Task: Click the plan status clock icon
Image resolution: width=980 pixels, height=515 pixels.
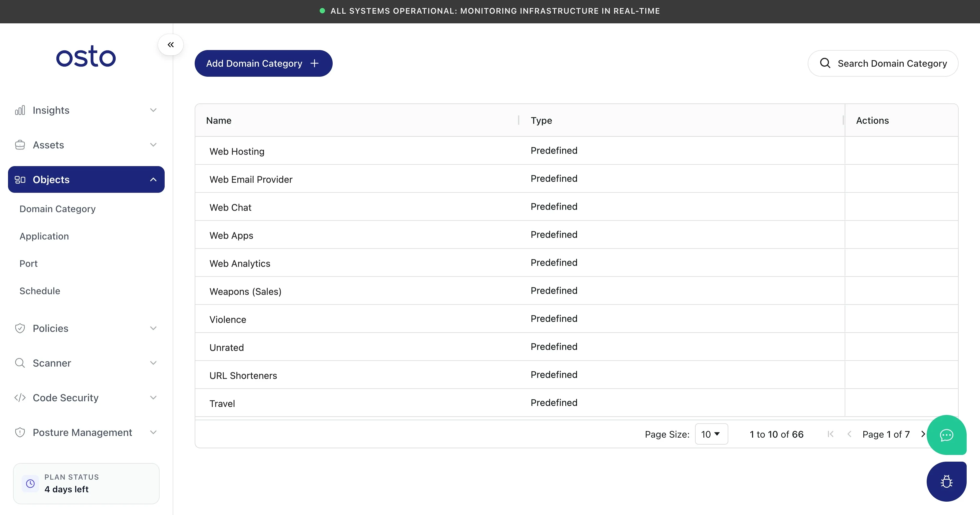Action: tap(30, 483)
